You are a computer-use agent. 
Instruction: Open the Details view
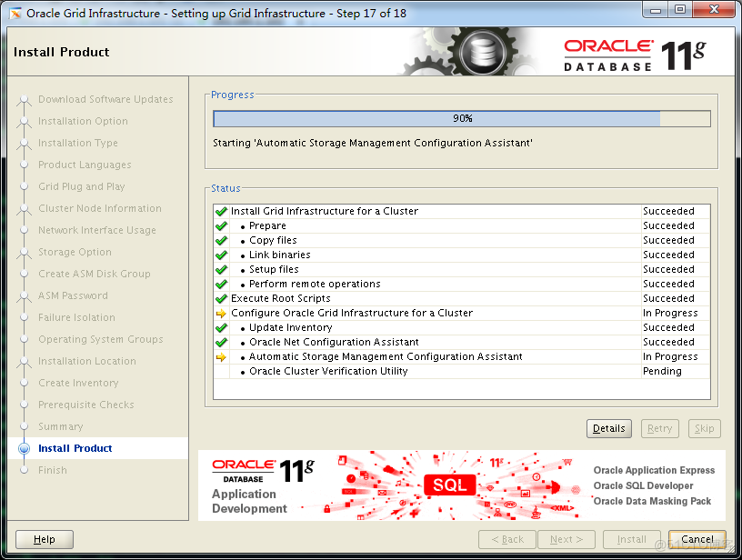(x=609, y=428)
